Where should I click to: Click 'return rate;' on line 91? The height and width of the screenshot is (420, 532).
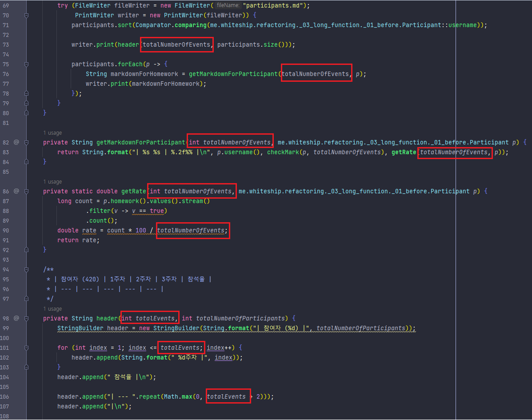78,240
